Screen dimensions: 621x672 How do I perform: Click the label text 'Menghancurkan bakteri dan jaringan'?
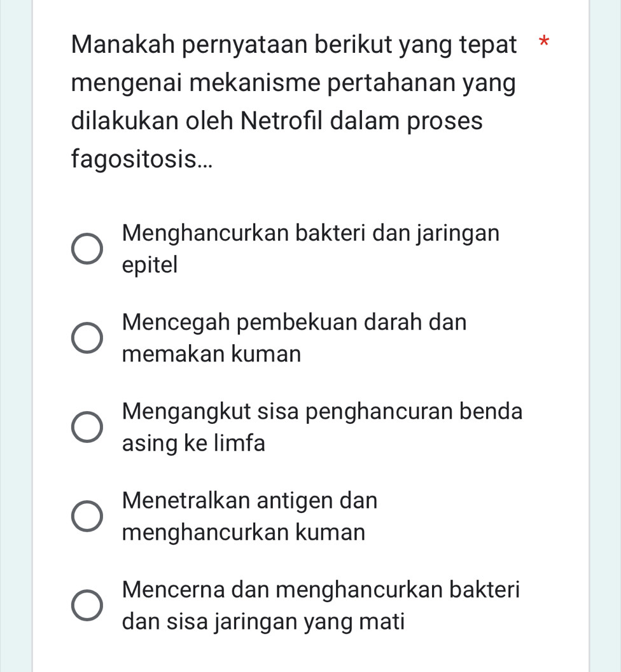[310, 234]
